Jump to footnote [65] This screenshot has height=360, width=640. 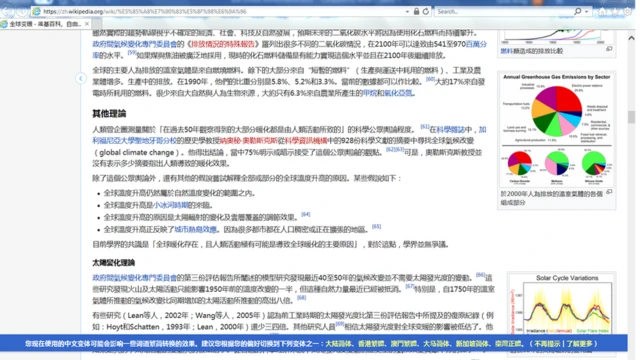376,227
